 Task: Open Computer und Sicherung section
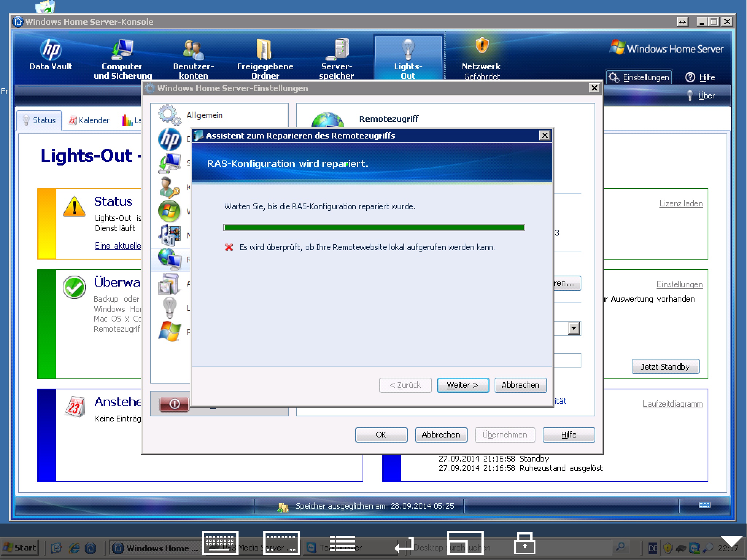(x=122, y=58)
